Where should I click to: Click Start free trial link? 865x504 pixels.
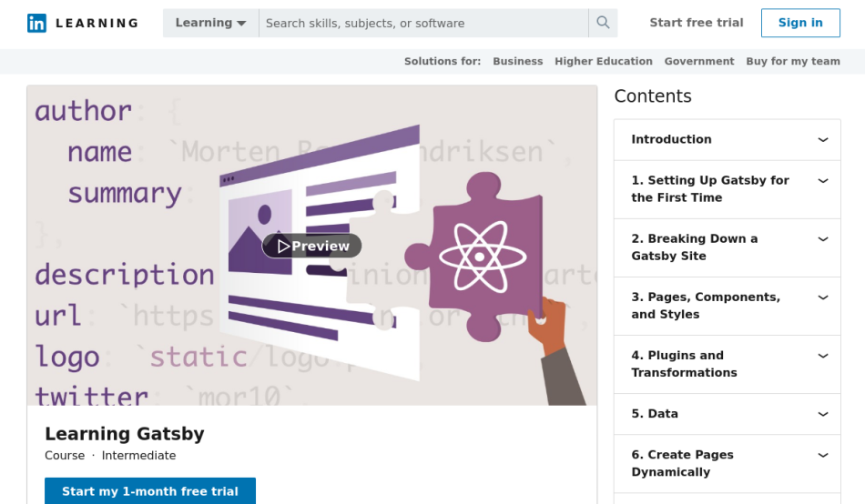coord(697,23)
